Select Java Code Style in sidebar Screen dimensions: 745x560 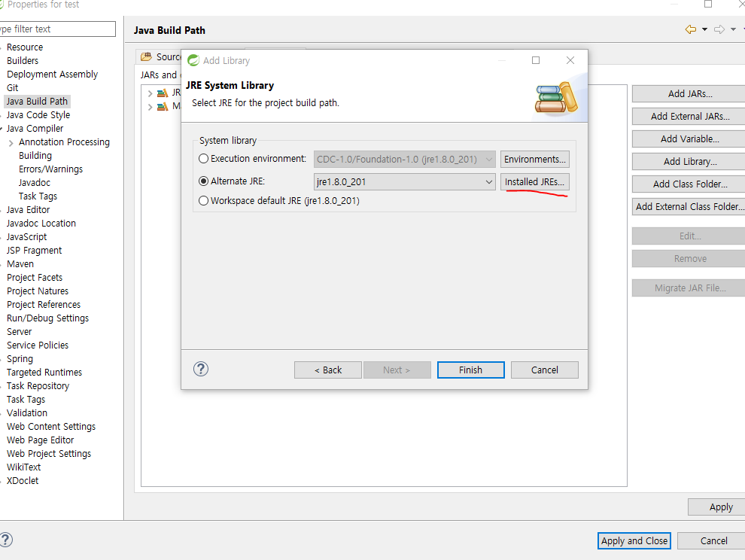click(x=38, y=115)
